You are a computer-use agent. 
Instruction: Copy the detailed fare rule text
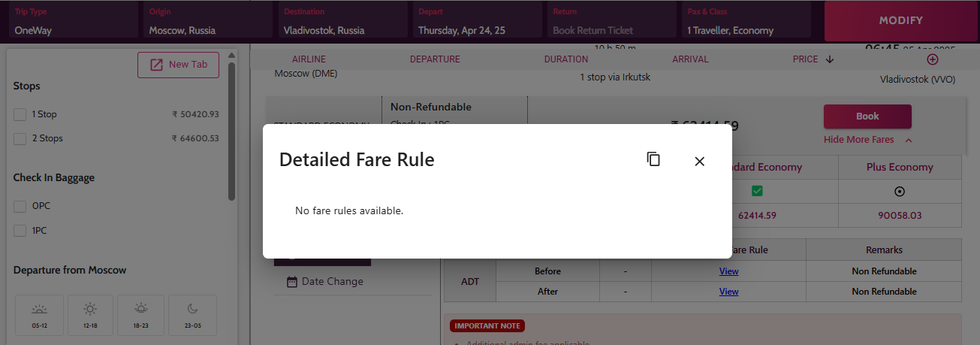653,159
